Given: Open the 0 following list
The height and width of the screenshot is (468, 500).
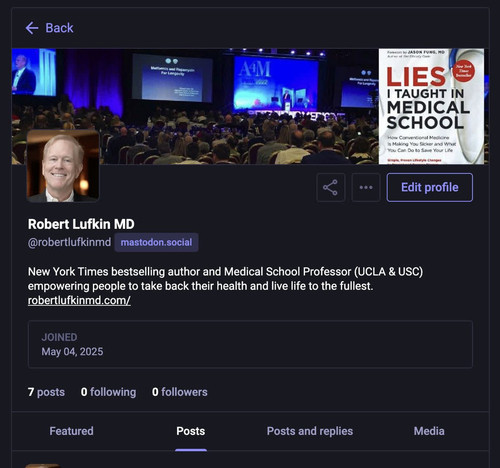Looking at the screenshot, I should point(108,392).
